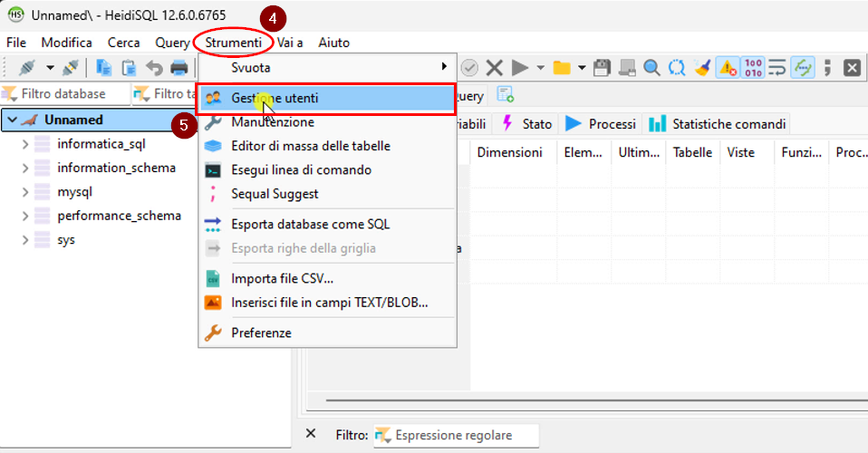
Task: Expand the performance_schema database
Action: [24, 217]
